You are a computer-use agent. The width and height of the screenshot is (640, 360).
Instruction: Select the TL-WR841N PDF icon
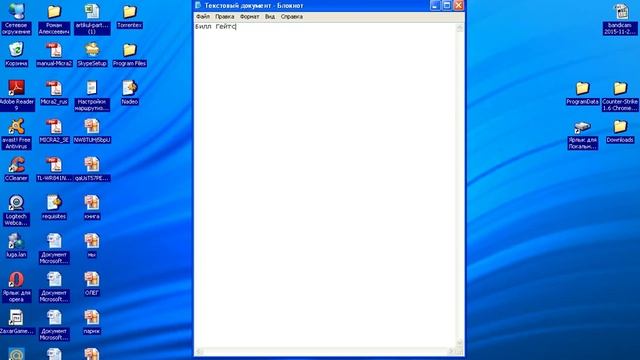(54, 169)
